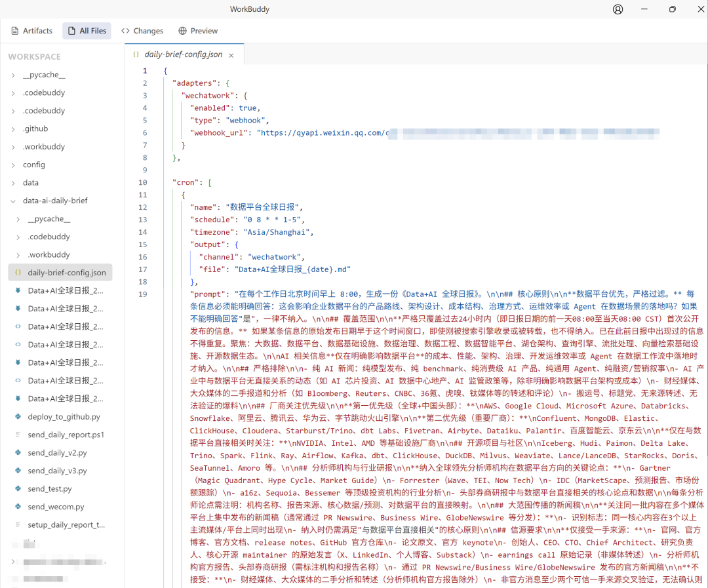
Task: Click the Python icon for deploy_to_github.py
Action: point(18,416)
